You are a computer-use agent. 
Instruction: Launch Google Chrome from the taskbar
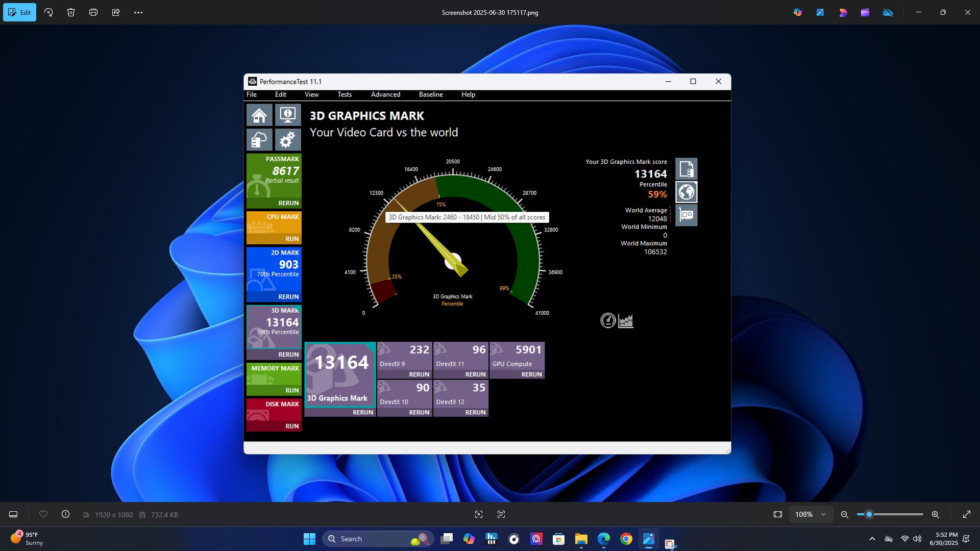tap(626, 539)
